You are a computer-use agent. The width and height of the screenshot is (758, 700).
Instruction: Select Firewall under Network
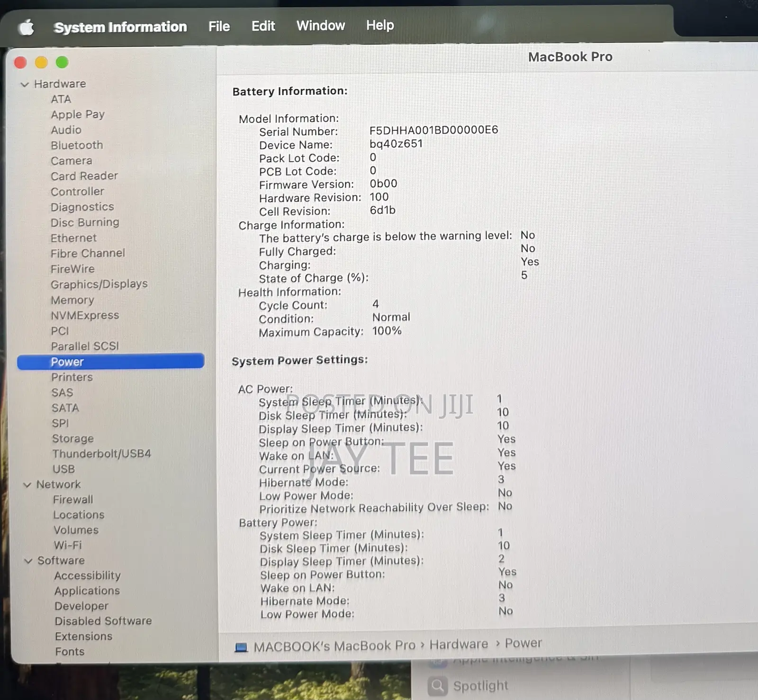click(x=73, y=500)
